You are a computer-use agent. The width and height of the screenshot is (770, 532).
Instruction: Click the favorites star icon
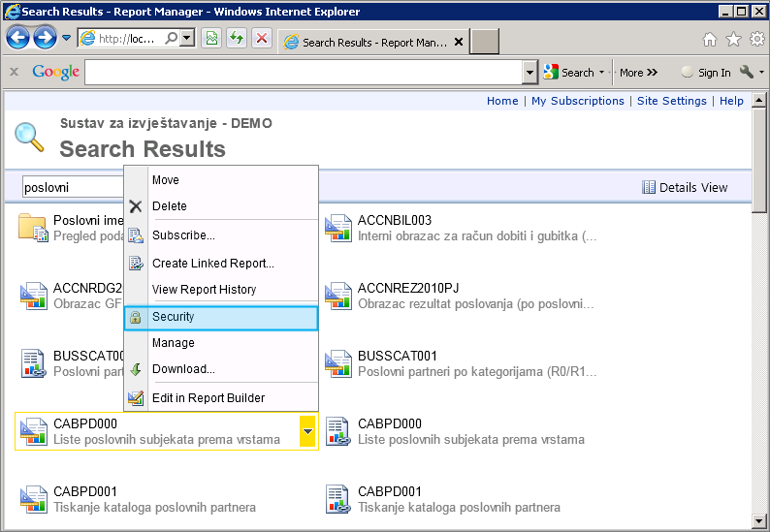(733, 40)
